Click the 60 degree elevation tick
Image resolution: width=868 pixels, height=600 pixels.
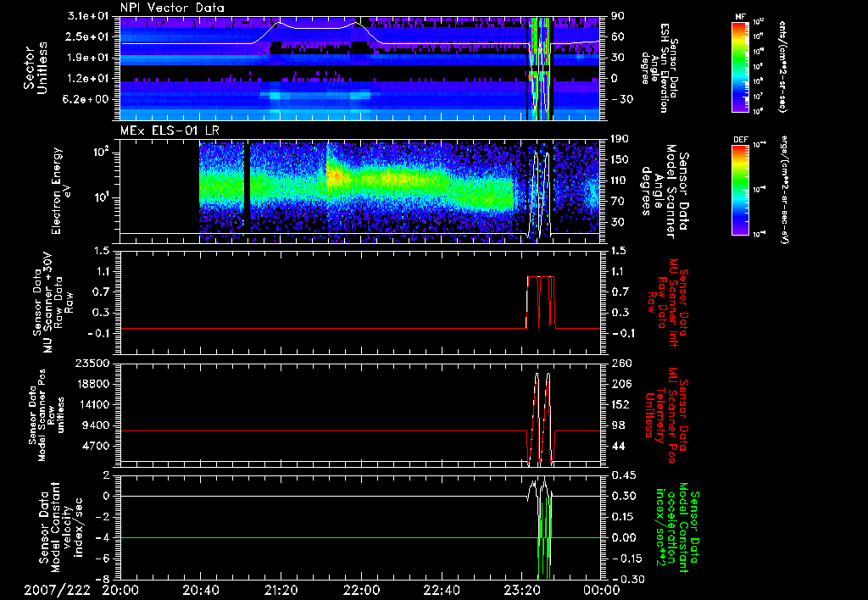click(x=618, y=36)
